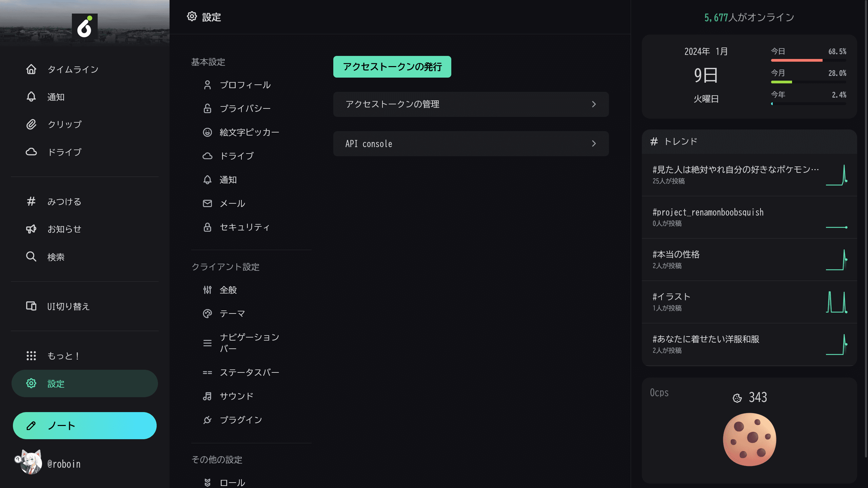Open #project_renamonboobsquish trend
This screenshot has width=868, height=488.
pyautogui.click(x=749, y=217)
